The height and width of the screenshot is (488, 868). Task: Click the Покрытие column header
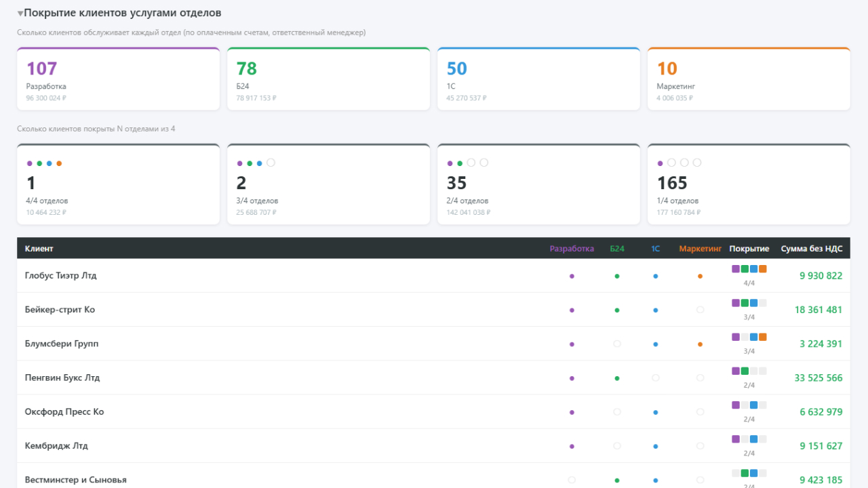pyautogui.click(x=749, y=249)
